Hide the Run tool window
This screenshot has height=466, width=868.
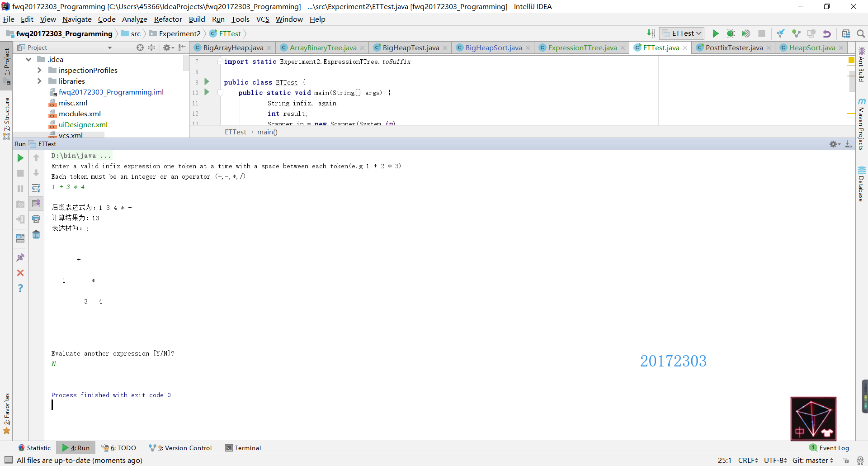[x=849, y=144]
